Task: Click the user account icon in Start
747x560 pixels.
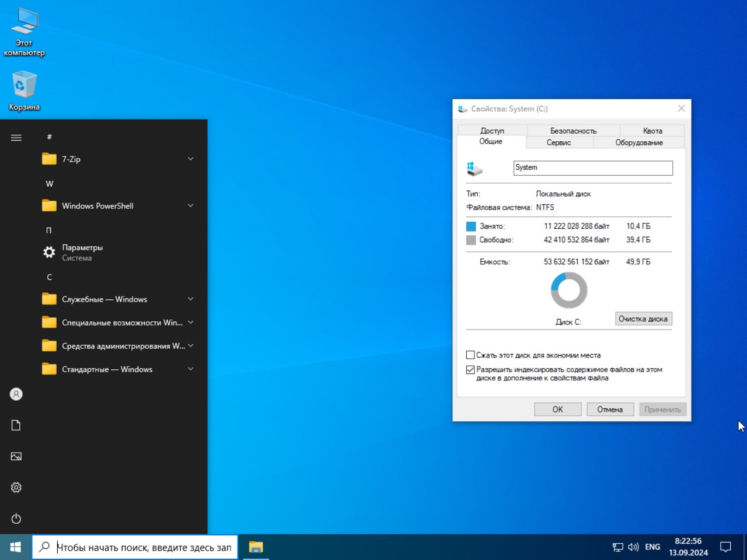Action: 16,394
